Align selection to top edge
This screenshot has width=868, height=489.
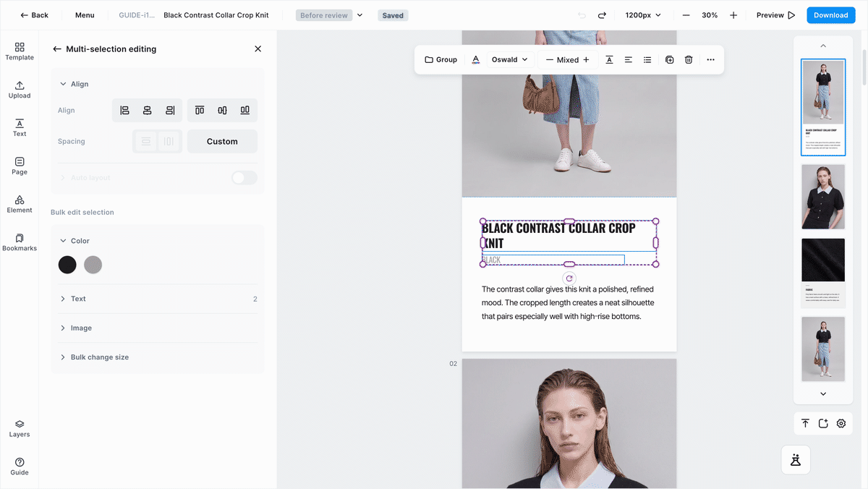[x=200, y=111]
